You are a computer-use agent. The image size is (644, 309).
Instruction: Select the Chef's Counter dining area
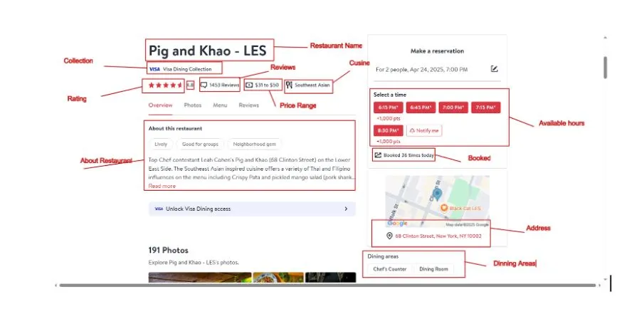pos(390,269)
